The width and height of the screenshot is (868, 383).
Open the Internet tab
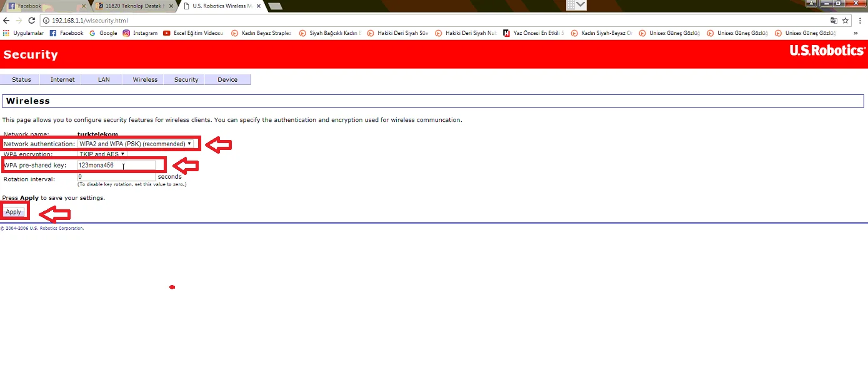pos(62,79)
